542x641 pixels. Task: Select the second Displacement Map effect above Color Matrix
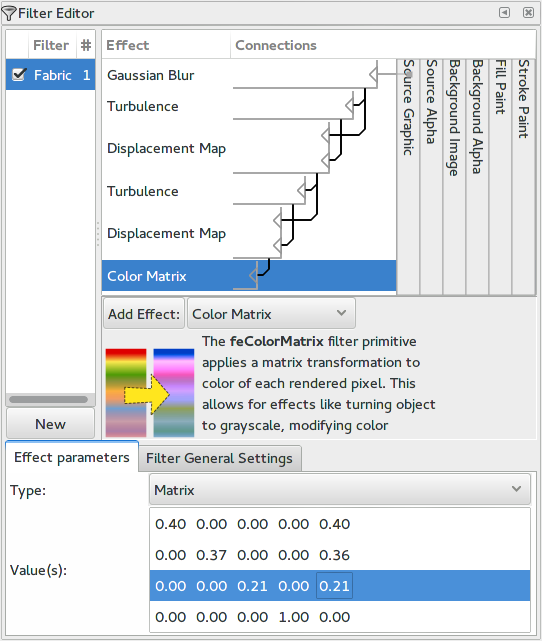[x=166, y=233]
